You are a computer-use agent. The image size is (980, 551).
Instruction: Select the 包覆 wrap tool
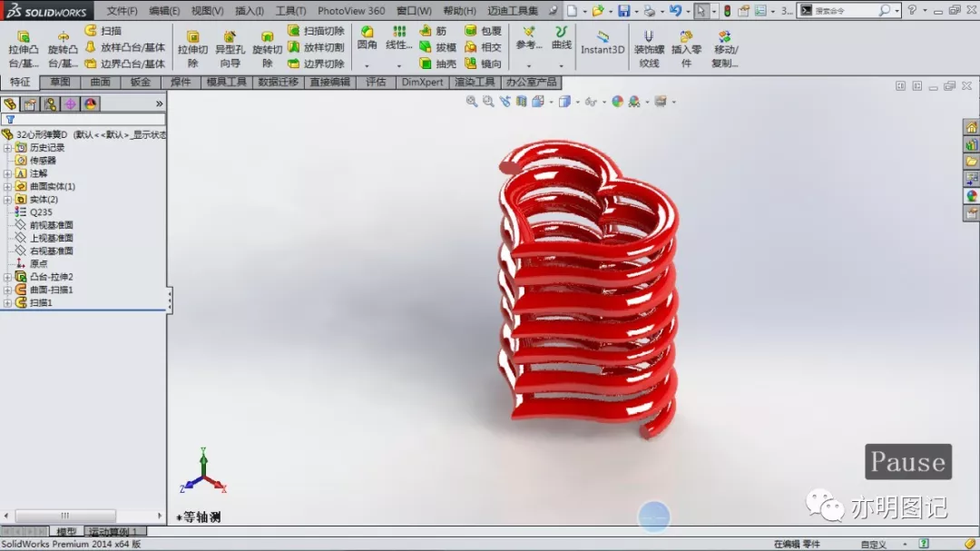pyautogui.click(x=483, y=31)
